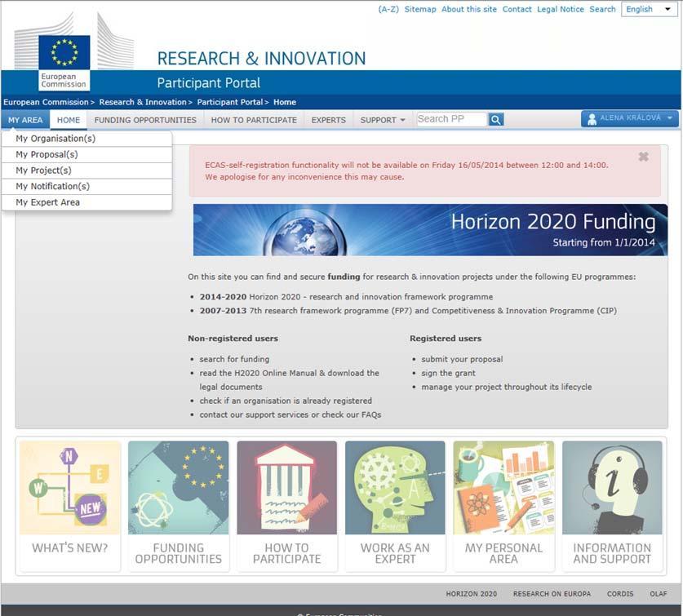Click the OLAF footer link

659,594
